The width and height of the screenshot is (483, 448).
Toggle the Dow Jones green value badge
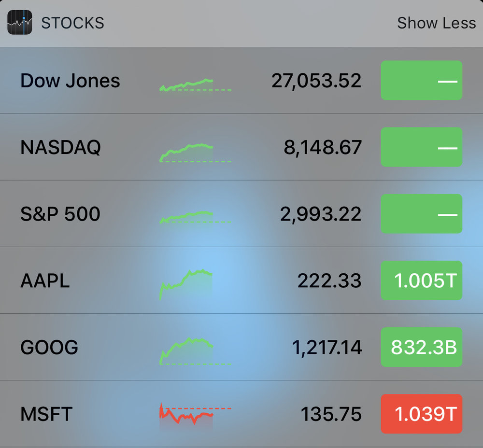point(421,80)
